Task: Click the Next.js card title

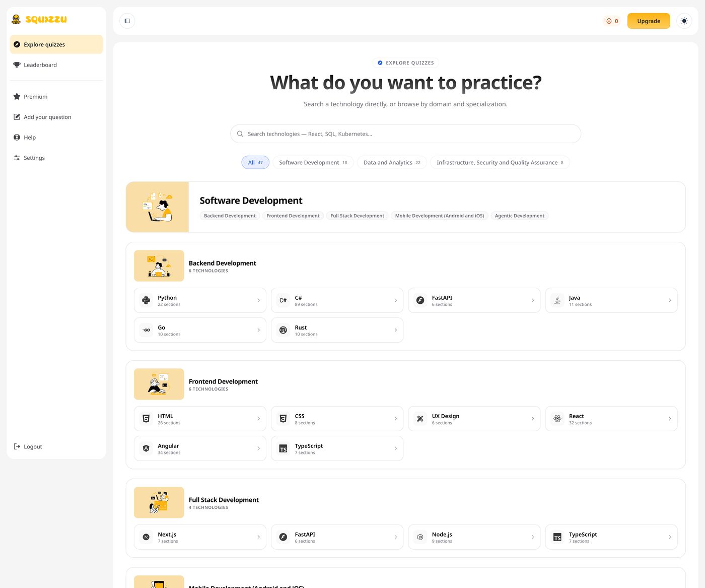Action: pyautogui.click(x=167, y=535)
